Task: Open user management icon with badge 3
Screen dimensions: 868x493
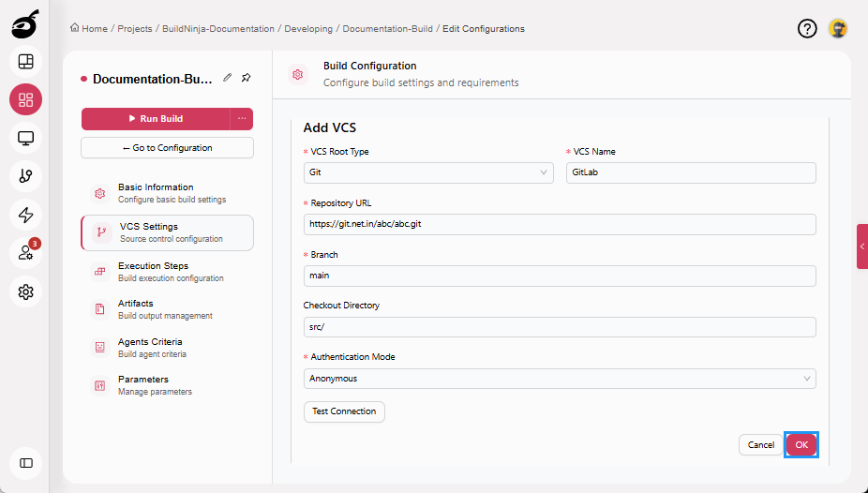Action: click(25, 253)
